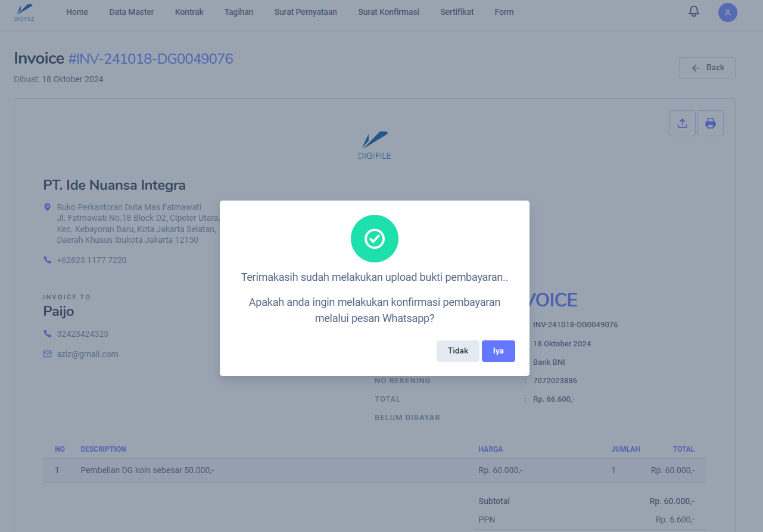Print the invoice using printer icon
Screen dimensions: 763x532
[x=710, y=123]
